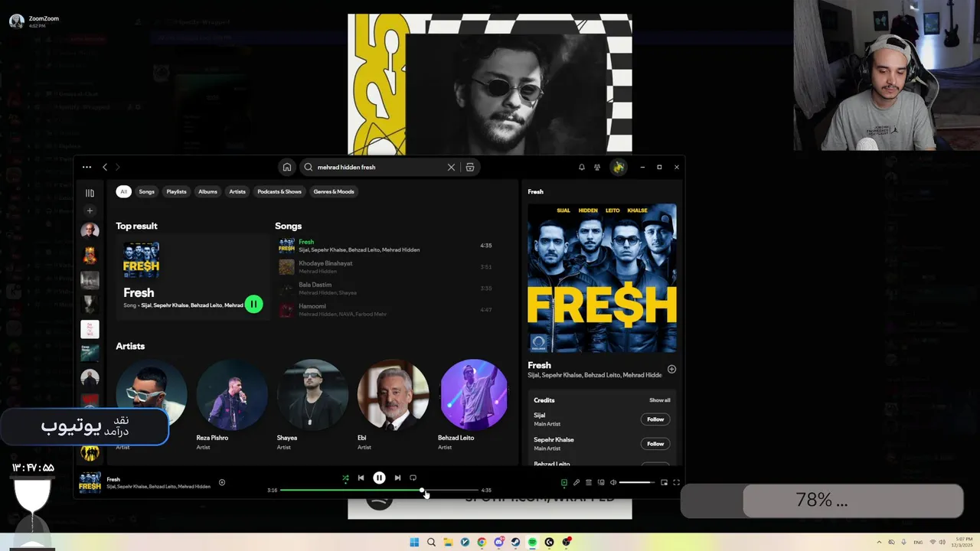This screenshot has width=980, height=551.
Task: Open the Fresh top result cover
Action: tap(141, 260)
